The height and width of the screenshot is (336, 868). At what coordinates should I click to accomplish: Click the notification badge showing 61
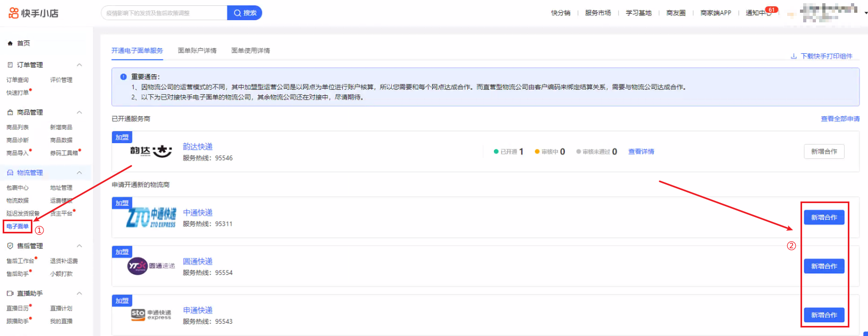771,10
